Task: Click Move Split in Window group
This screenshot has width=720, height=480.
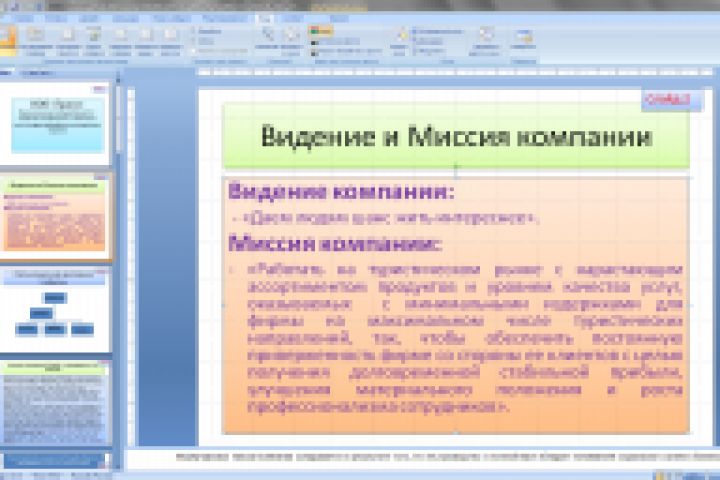Action: 429,51
